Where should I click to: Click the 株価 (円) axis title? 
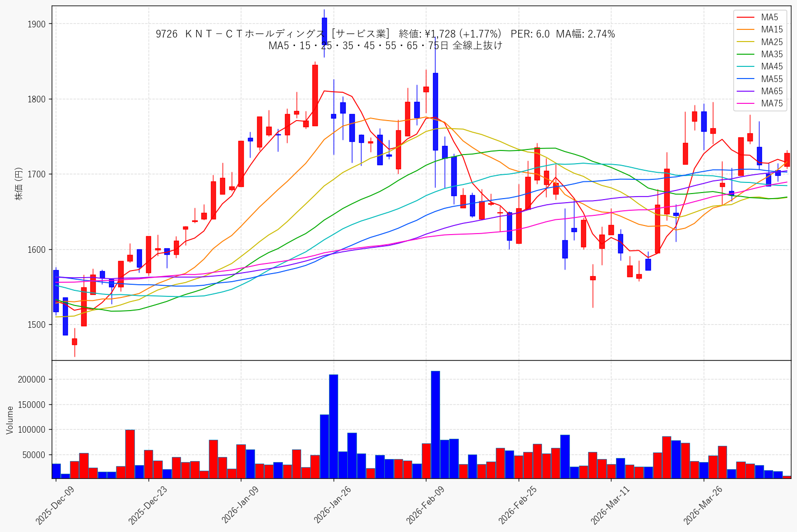tap(19, 183)
